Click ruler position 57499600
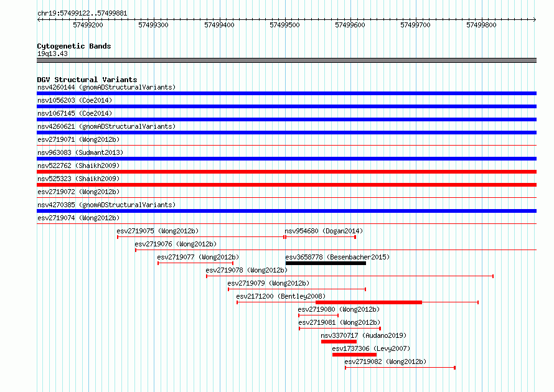Screen dimensions: 554x392 pos(350,25)
